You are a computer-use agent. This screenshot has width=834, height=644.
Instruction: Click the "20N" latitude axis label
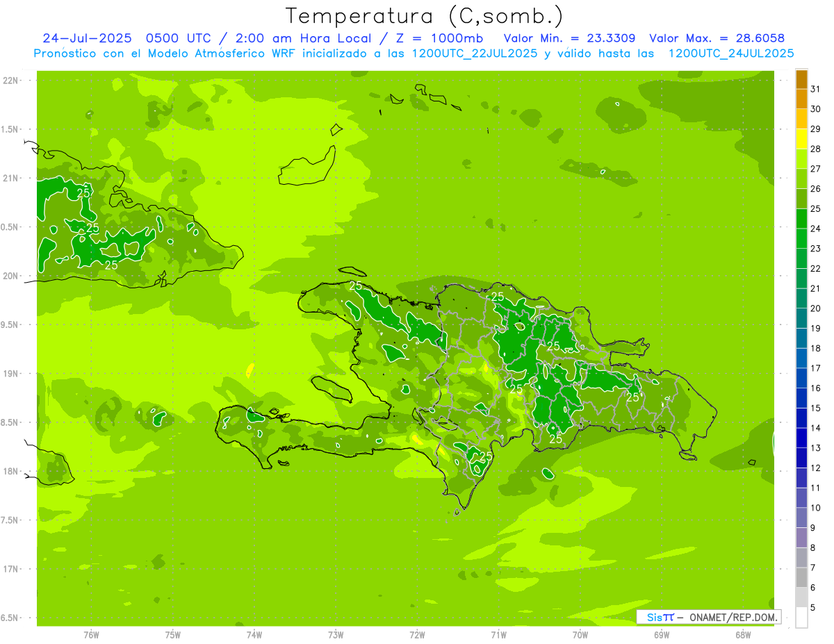pyautogui.click(x=11, y=276)
